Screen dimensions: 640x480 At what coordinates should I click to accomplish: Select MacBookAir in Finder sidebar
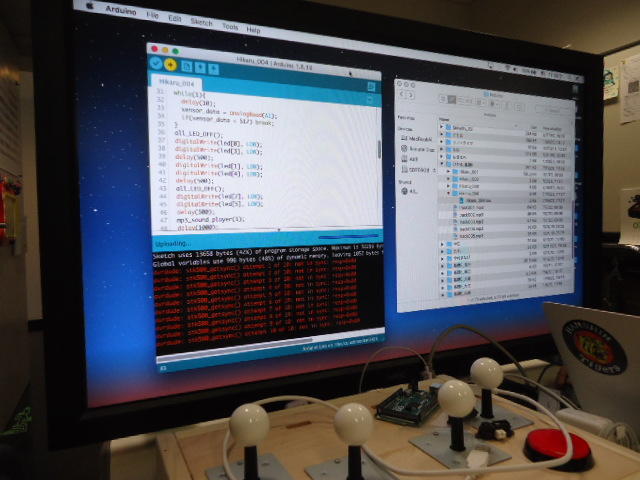point(416,139)
